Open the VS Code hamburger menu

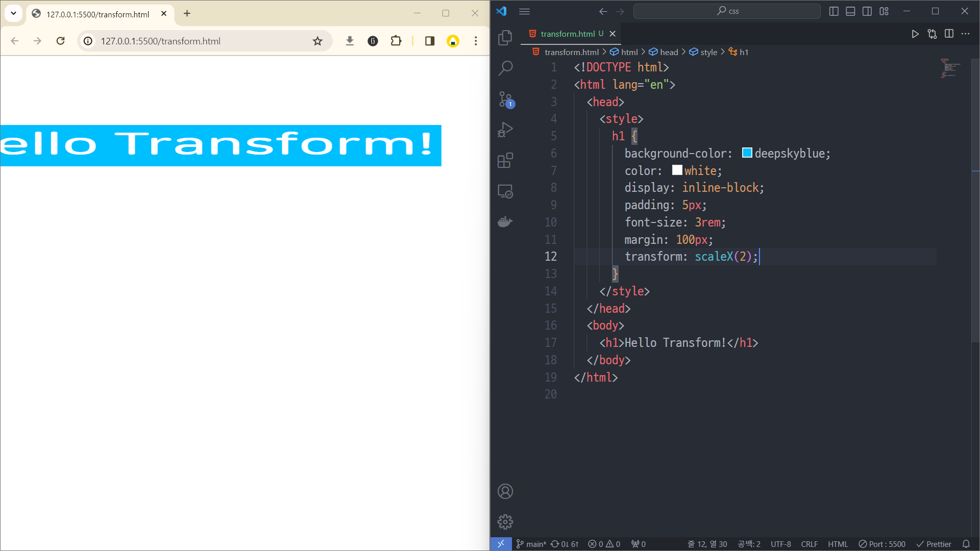[x=524, y=11]
